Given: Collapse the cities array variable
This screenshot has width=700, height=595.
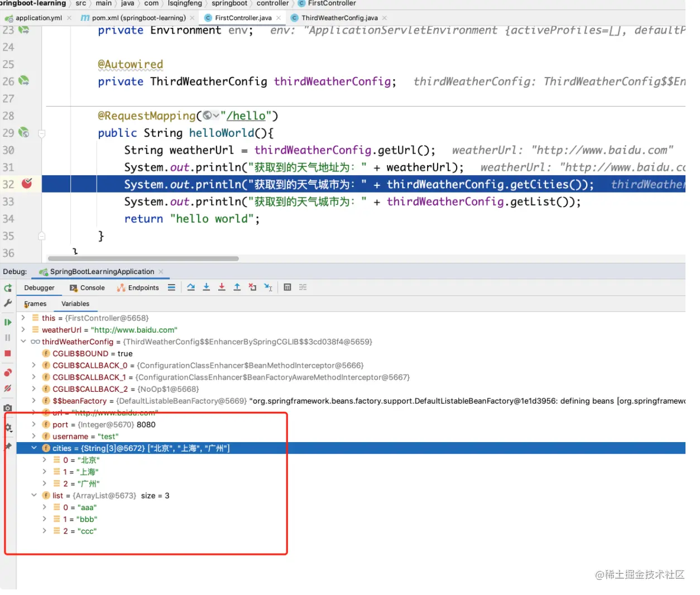Looking at the screenshot, I should [x=33, y=448].
